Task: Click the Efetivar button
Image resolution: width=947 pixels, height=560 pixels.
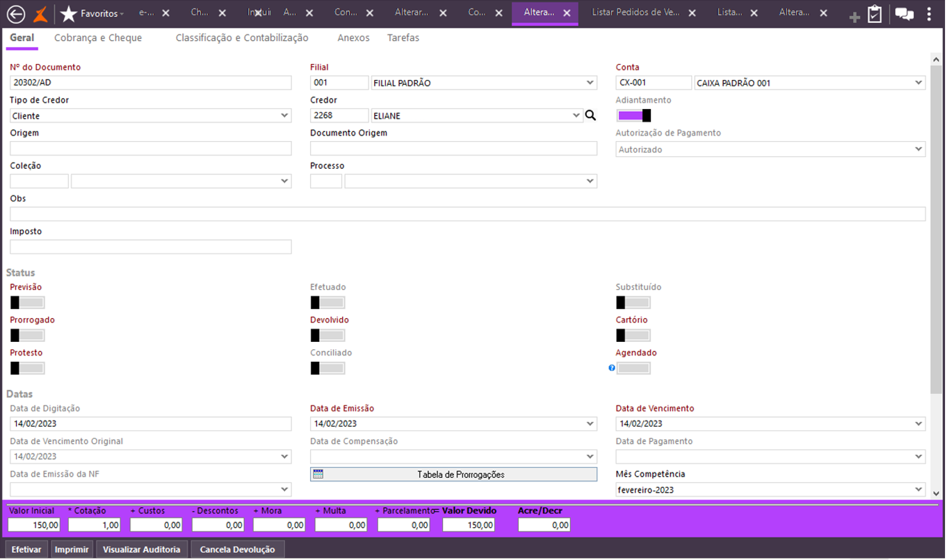Action: click(26, 550)
